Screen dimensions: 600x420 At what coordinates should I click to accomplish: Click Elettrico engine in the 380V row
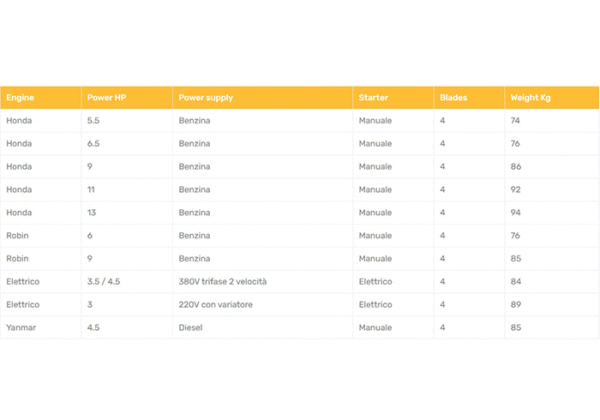[23, 282]
